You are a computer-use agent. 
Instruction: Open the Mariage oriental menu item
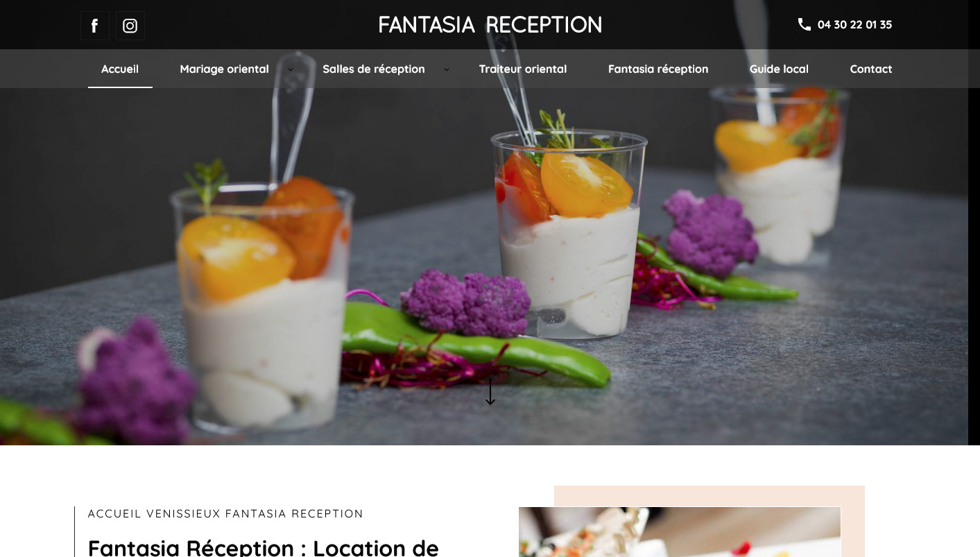pyautogui.click(x=224, y=69)
